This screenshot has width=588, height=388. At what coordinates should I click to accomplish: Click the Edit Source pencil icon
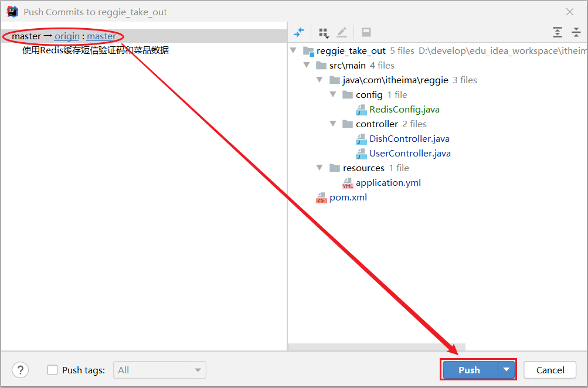point(342,32)
